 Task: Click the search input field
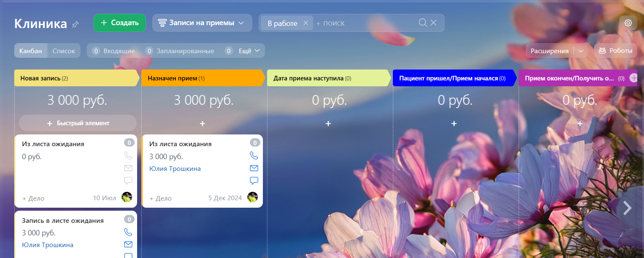click(x=365, y=23)
